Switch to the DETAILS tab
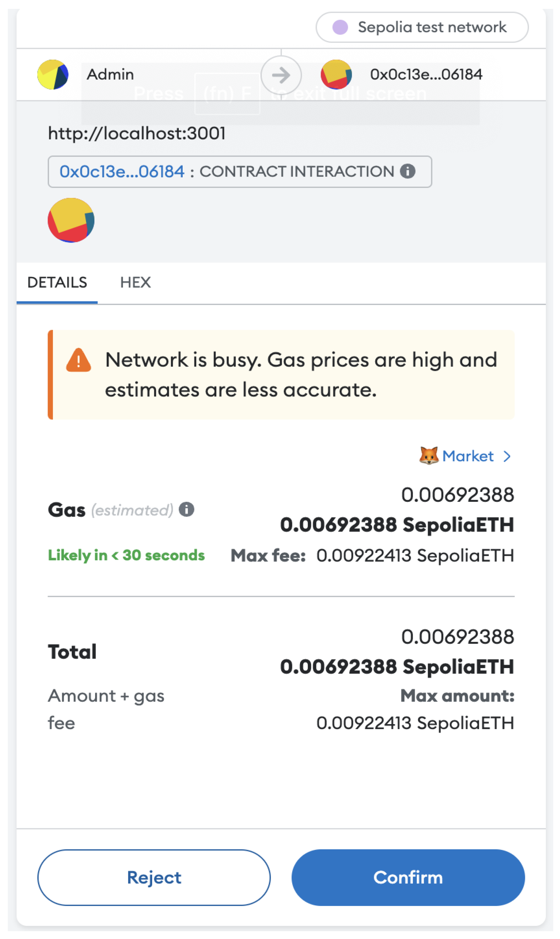This screenshot has width=560, height=939. 57,282
